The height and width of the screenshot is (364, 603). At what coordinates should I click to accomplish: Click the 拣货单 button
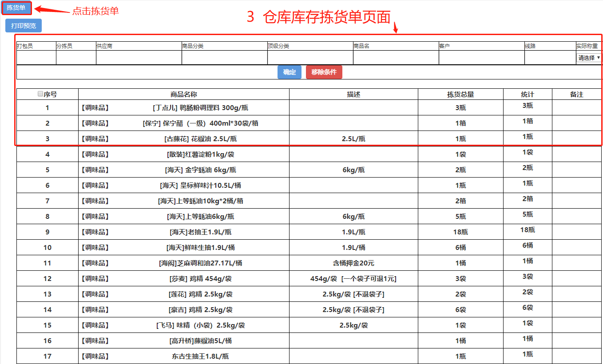coord(16,8)
